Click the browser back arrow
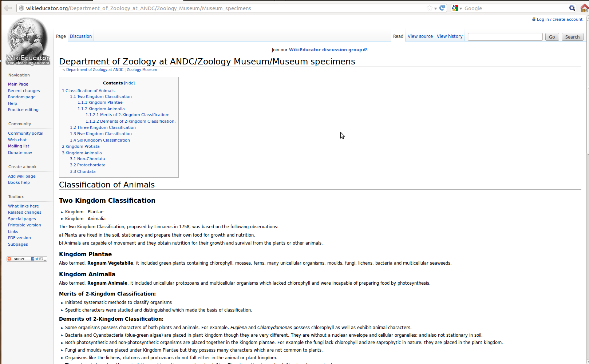This screenshot has width=589, height=364. tap(8, 8)
